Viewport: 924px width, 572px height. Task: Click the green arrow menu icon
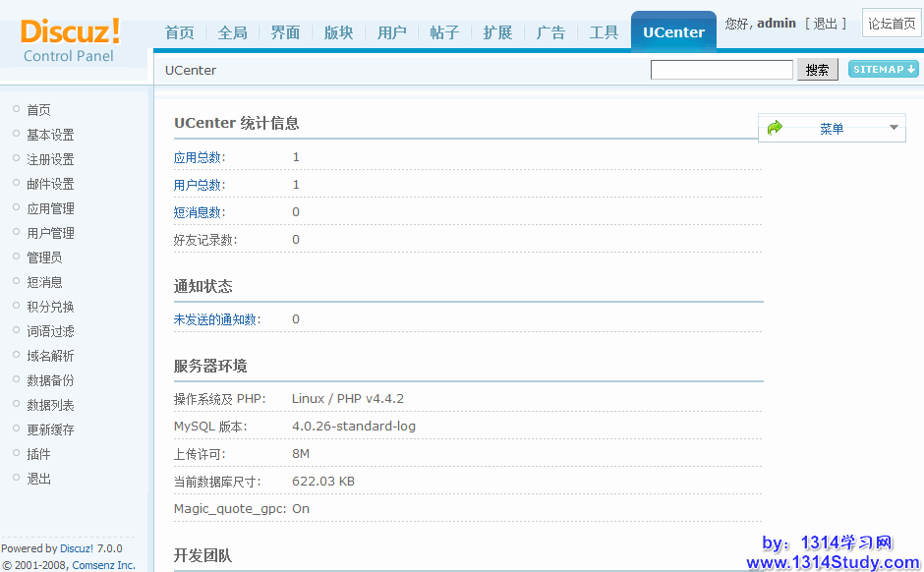(775, 128)
